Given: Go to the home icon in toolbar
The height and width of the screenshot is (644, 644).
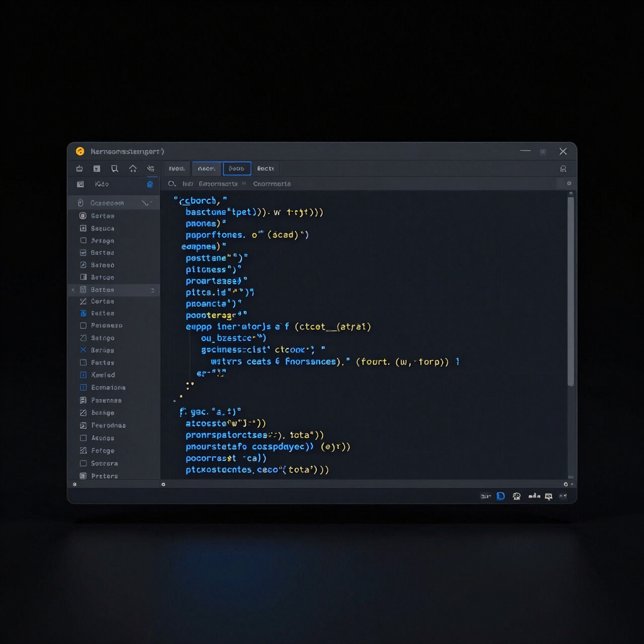Looking at the screenshot, I should pyautogui.click(x=133, y=169).
